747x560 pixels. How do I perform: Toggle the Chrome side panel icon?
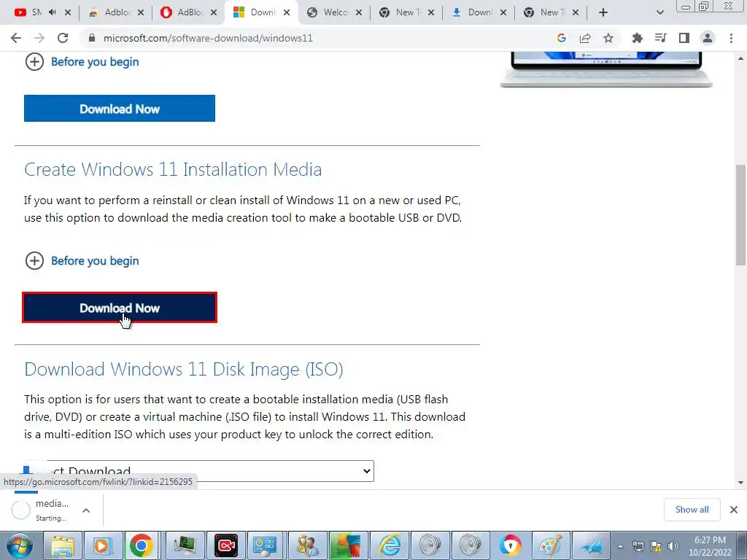click(x=684, y=38)
